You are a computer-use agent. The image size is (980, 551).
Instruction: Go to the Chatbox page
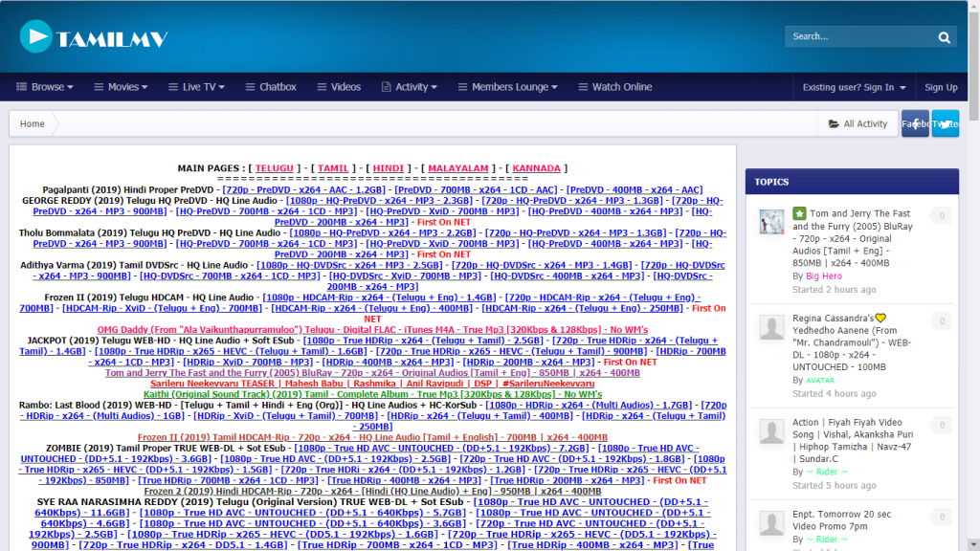[271, 87]
